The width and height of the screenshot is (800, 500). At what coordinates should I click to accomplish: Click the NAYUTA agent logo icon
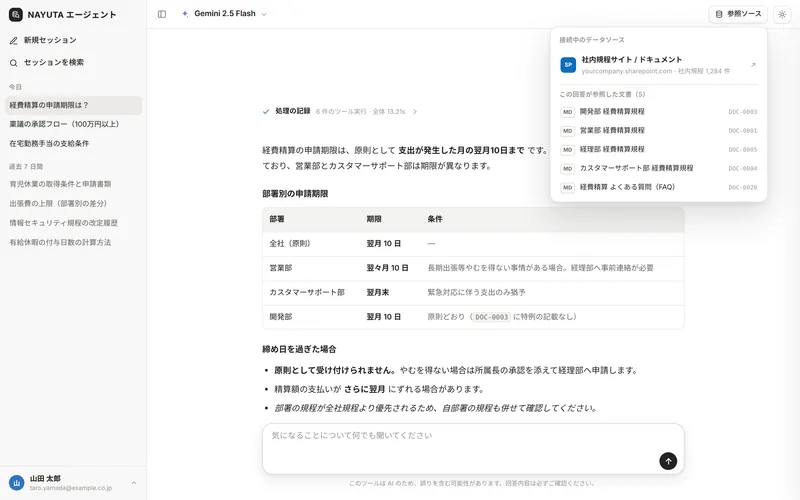click(x=16, y=14)
